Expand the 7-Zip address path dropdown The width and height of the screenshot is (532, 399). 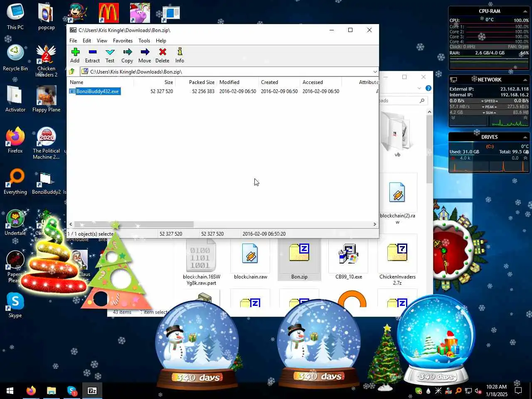[375, 71]
